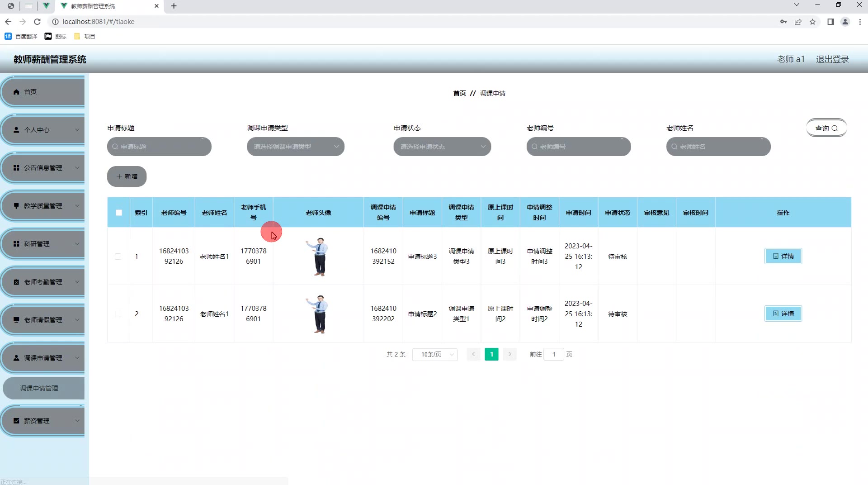Viewport: 868px width, 485px height.
Task: Open a new browser tab
Action: (174, 6)
